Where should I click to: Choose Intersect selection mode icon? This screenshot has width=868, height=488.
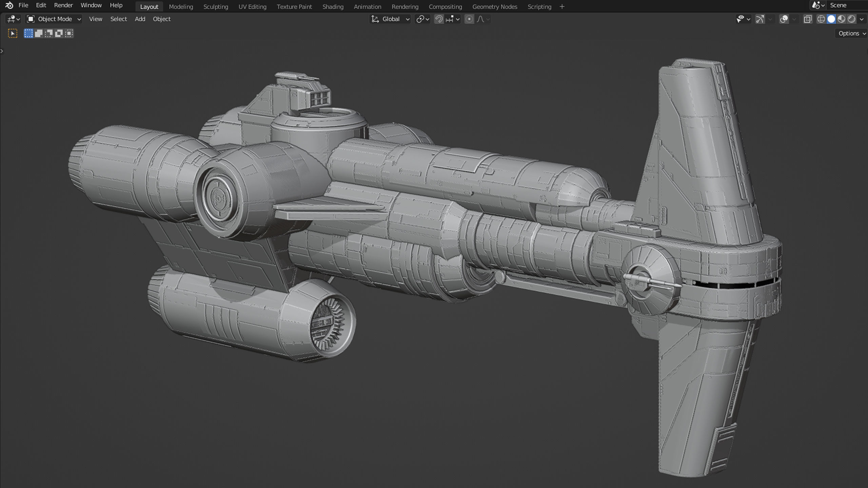[69, 33]
